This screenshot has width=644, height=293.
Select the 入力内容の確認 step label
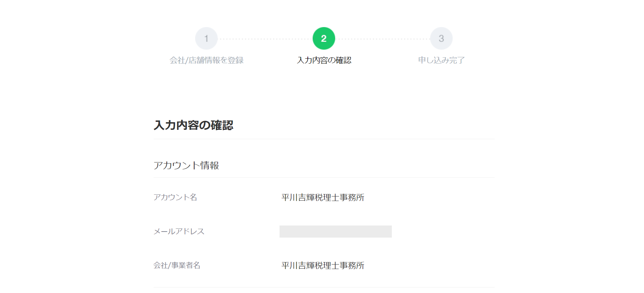[324, 60]
